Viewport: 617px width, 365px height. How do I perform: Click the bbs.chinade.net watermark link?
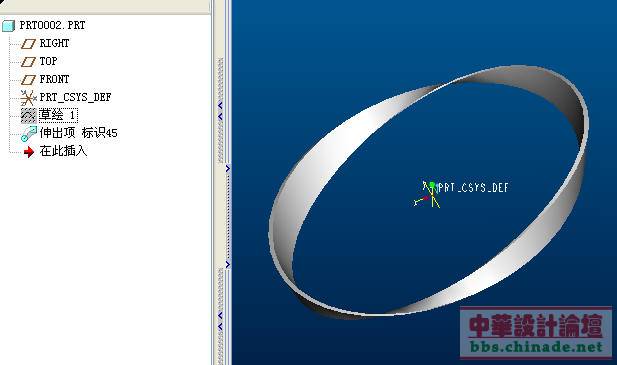(536, 347)
